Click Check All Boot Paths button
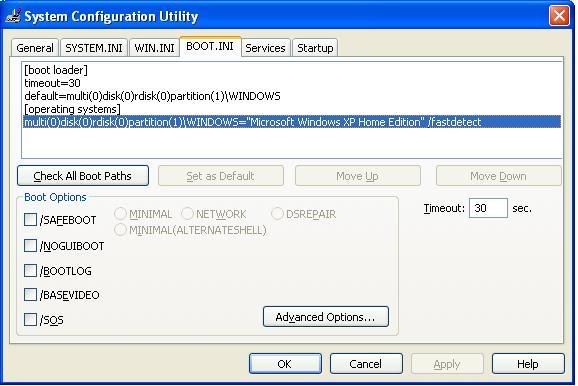The height and width of the screenshot is (386, 578). (x=83, y=176)
